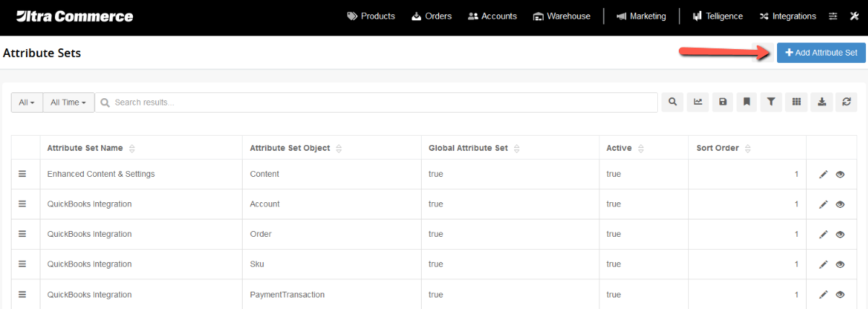Viewport: 868px width, 309px height.
Task: View the Enhanced Content & Settings row
Action: 840,175
